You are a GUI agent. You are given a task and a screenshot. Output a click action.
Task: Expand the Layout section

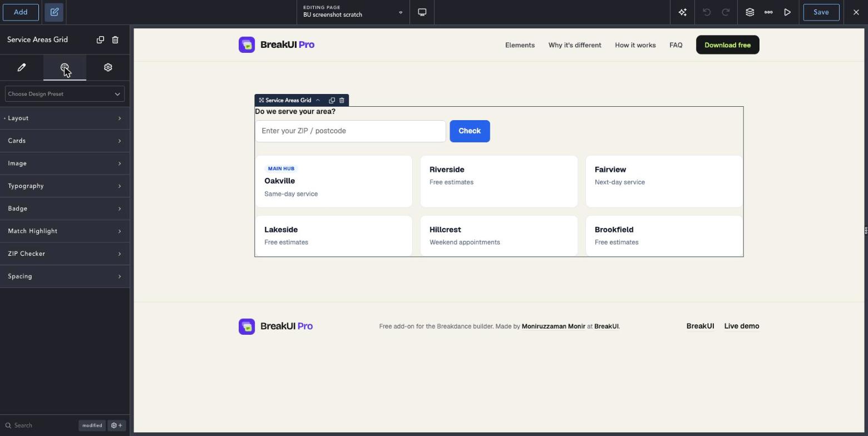coord(65,118)
